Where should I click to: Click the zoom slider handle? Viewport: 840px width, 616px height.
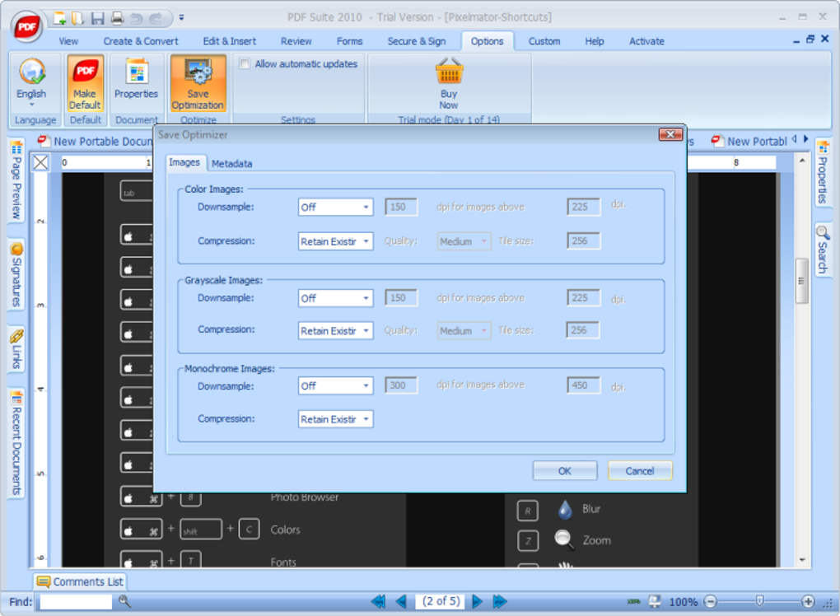coord(759,601)
